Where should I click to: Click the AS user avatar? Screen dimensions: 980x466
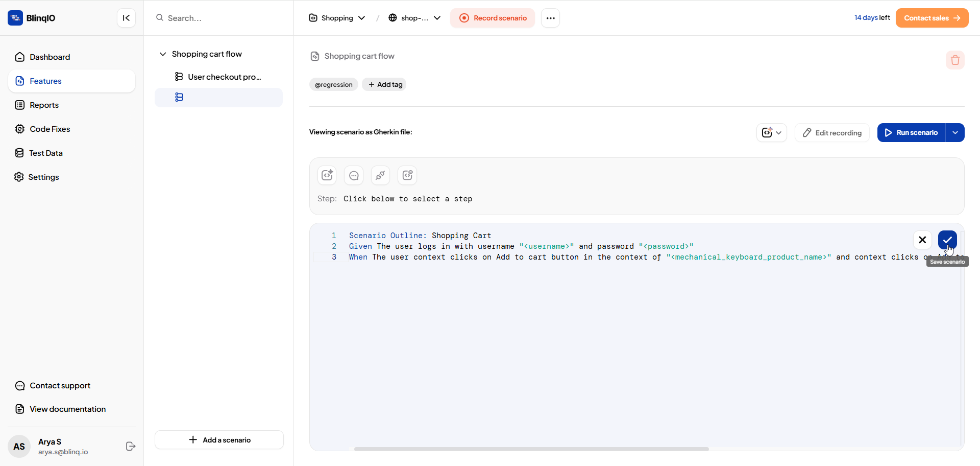pyautogui.click(x=19, y=447)
